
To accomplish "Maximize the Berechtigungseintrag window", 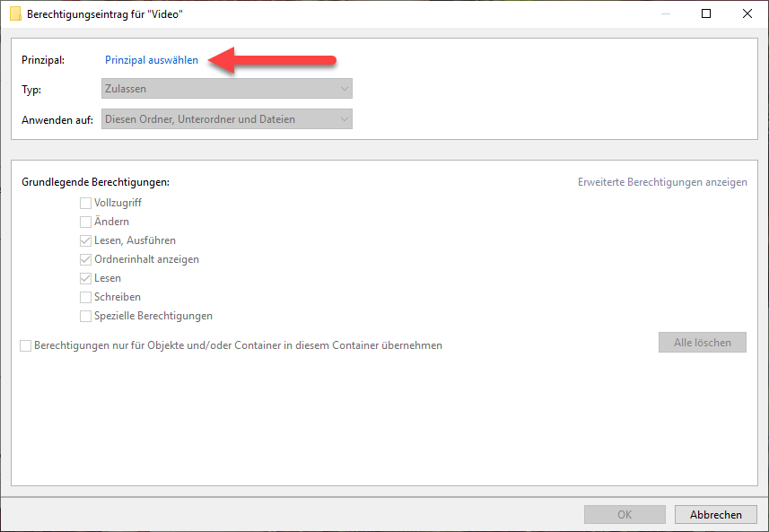I will pos(706,13).
